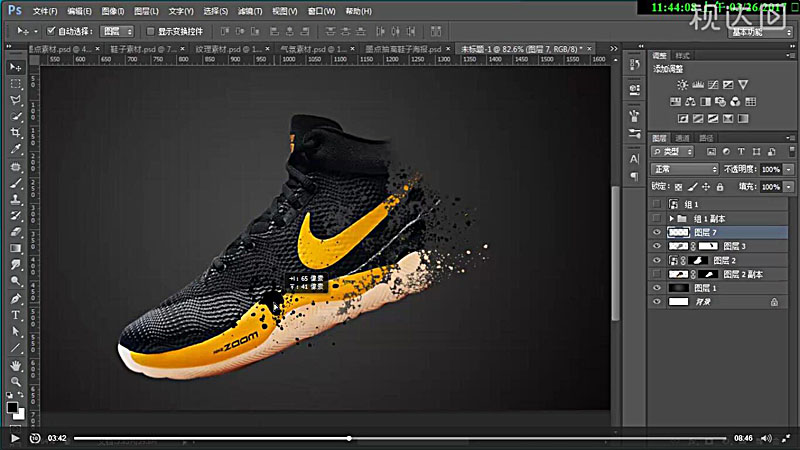Switch to the 样式 styles tab
The width and height of the screenshot is (800, 450).
point(682,56)
